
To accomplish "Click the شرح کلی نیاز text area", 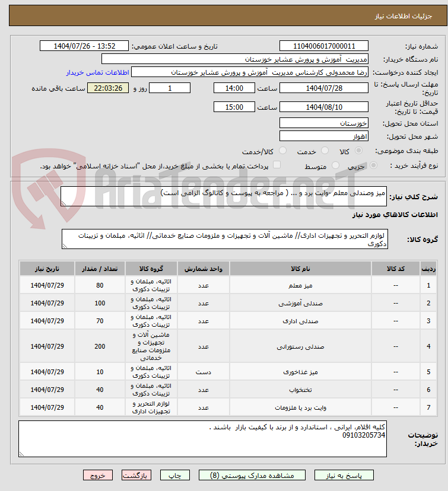I will (223, 196).
